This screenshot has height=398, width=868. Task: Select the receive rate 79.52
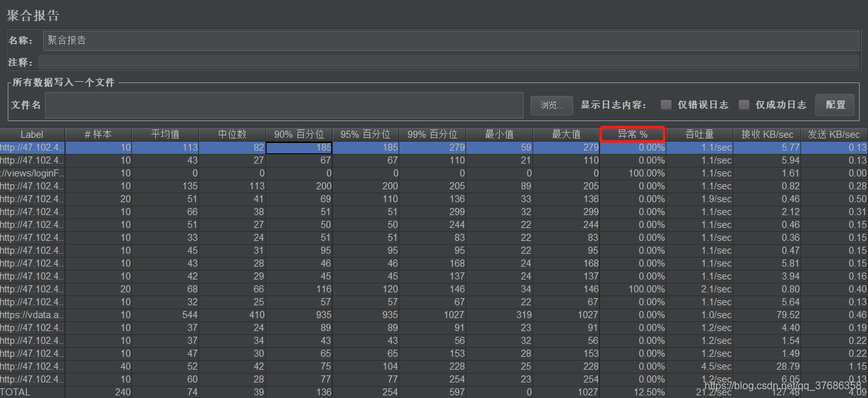tap(788, 315)
